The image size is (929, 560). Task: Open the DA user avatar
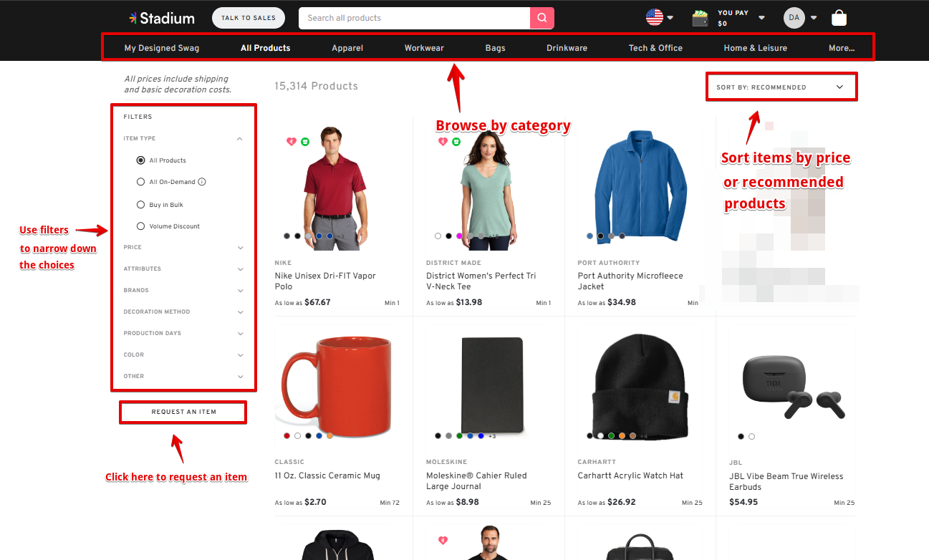point(794,18)
